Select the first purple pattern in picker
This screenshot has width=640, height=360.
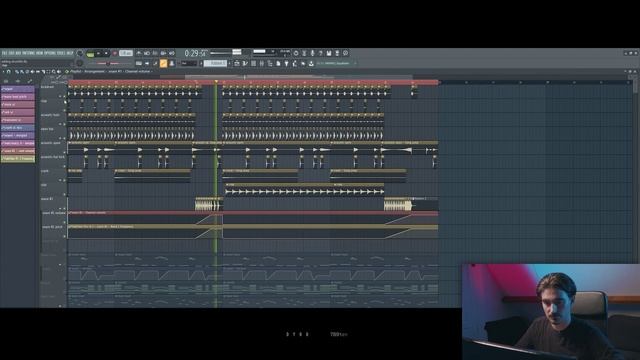[18, 89]
